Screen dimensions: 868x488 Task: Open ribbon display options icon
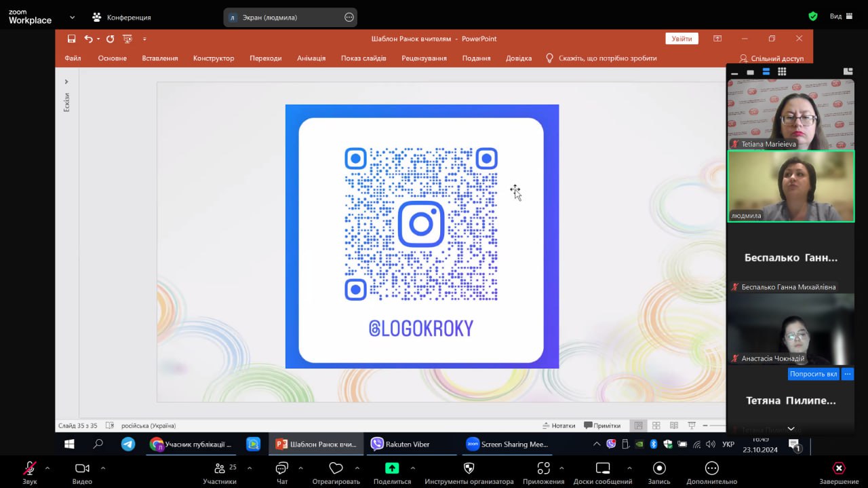tap(717, 39)
